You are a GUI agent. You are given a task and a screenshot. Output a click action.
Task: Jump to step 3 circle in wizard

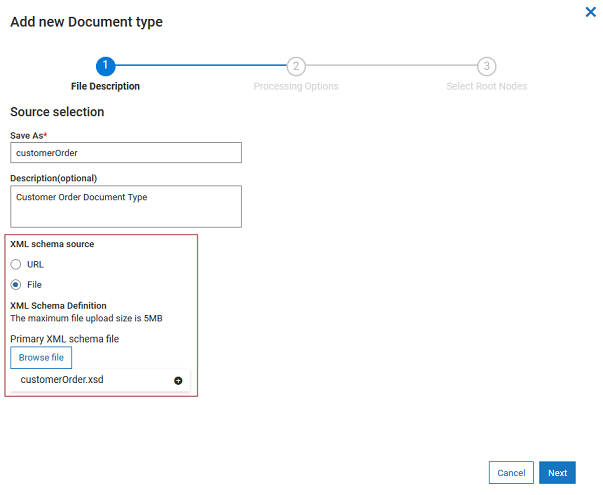tap(486, 66)
